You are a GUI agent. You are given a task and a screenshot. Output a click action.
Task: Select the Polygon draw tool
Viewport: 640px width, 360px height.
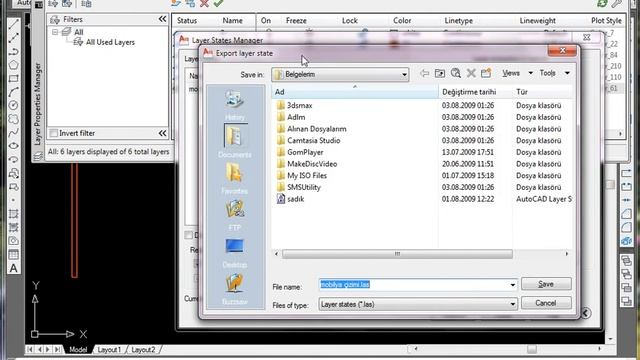tap(13, 64)
